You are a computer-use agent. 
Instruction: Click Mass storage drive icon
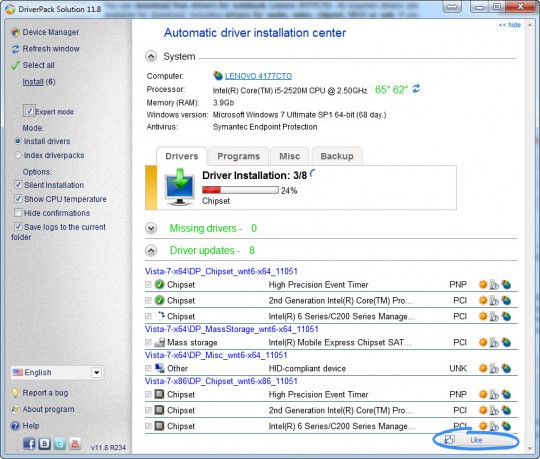coord(159,342)
